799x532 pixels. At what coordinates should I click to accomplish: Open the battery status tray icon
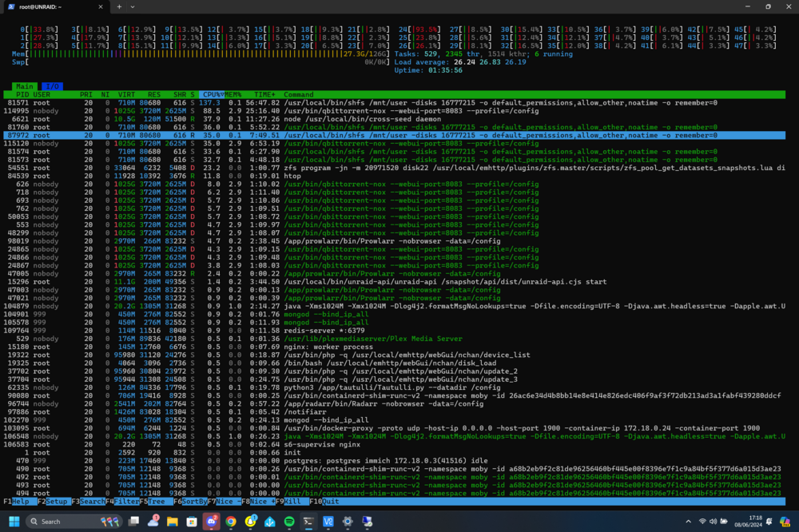[x=724, y=522]
